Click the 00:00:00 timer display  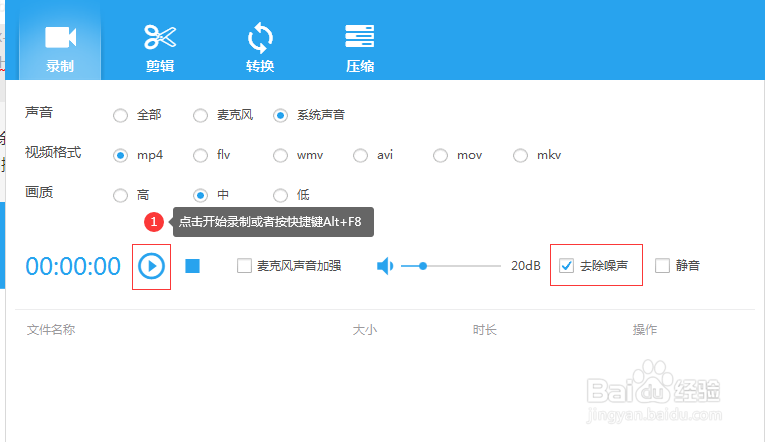(73, 266)
